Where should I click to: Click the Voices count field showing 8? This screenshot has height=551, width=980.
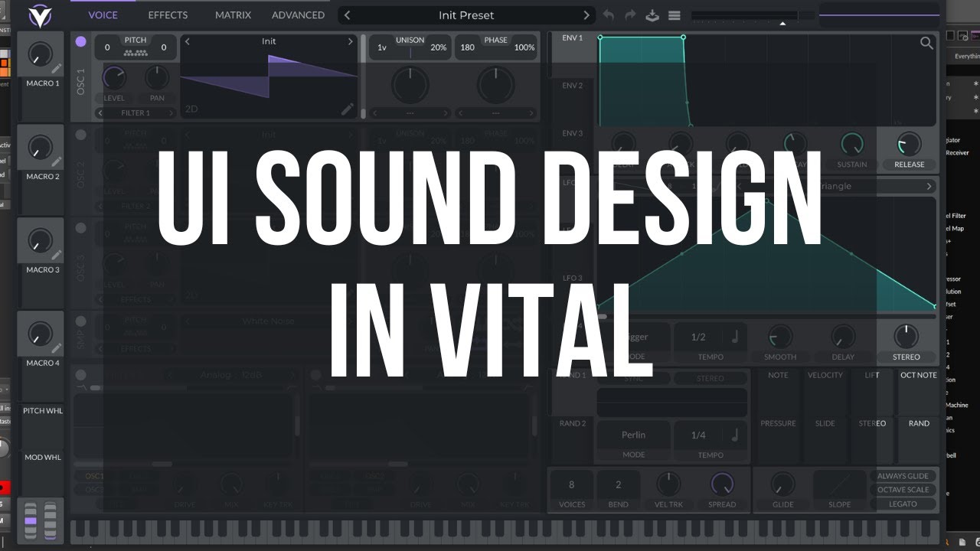coord(571,484)
